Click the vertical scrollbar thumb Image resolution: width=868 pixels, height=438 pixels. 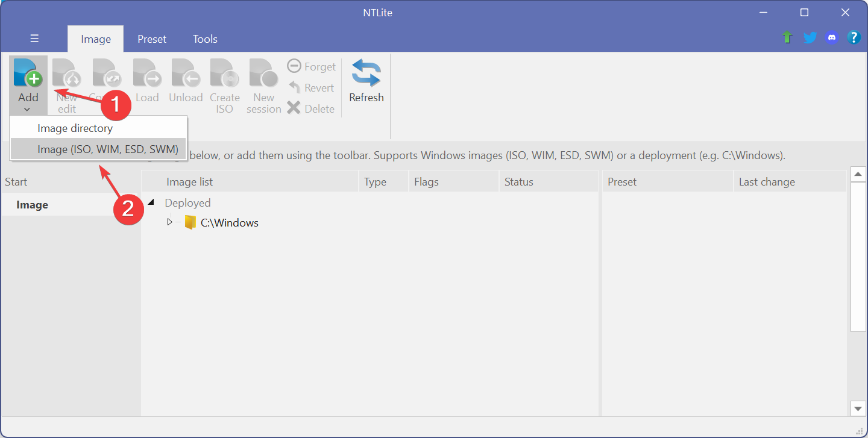858,256
